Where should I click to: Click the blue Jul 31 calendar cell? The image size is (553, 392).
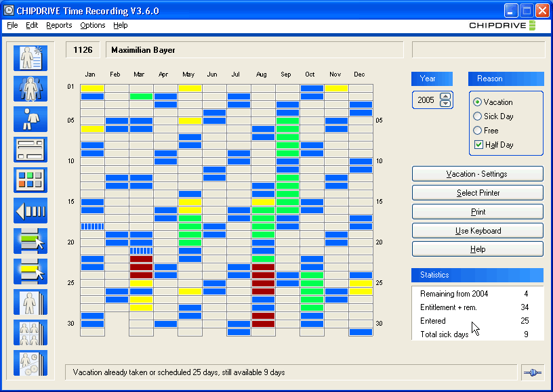click(x=239, y=332)
